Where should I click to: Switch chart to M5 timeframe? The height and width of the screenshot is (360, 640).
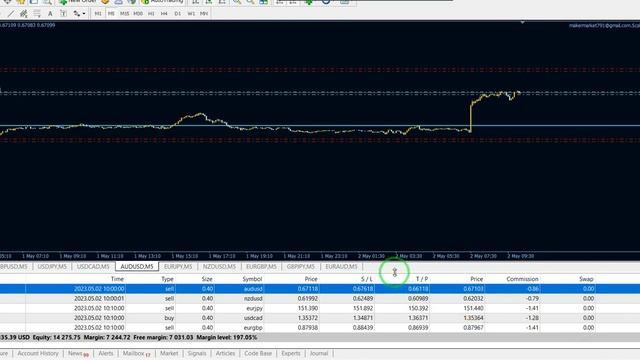pyautogui.click(x=111, y=14)
